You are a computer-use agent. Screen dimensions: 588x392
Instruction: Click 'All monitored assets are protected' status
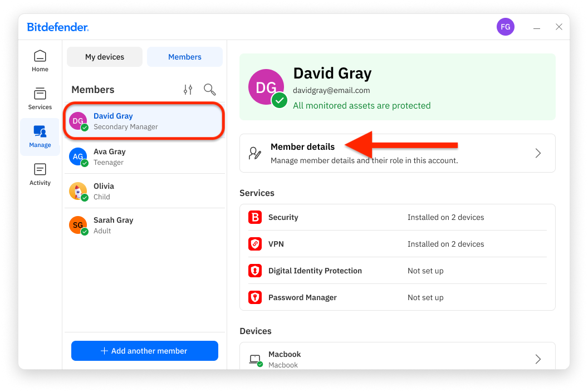point(361,105)
